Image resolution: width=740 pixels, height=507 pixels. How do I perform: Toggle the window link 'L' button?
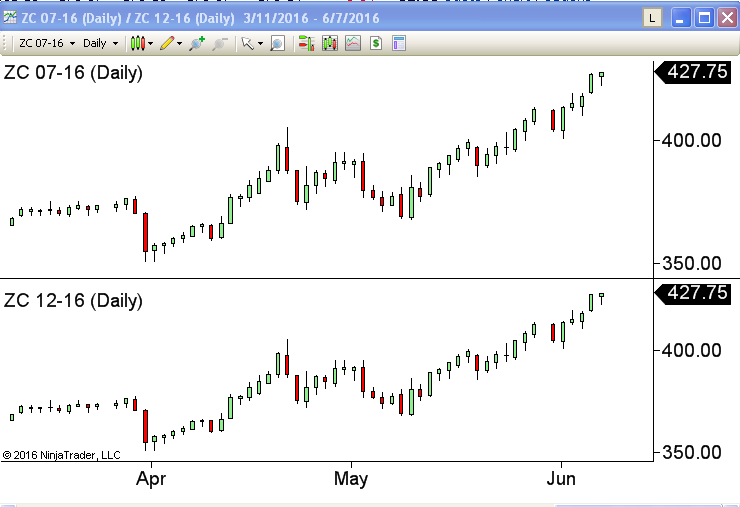652,17
